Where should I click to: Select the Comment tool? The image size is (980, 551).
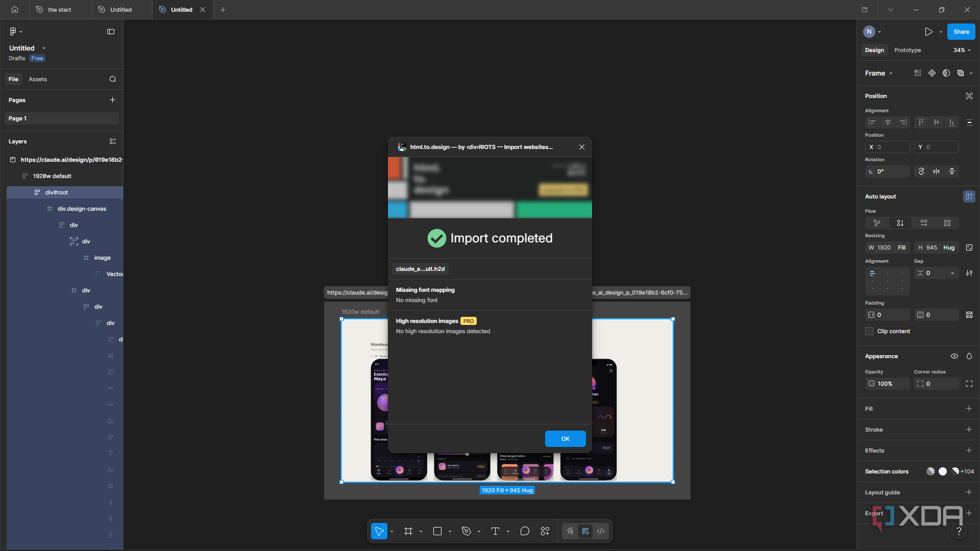coord(525,531)
